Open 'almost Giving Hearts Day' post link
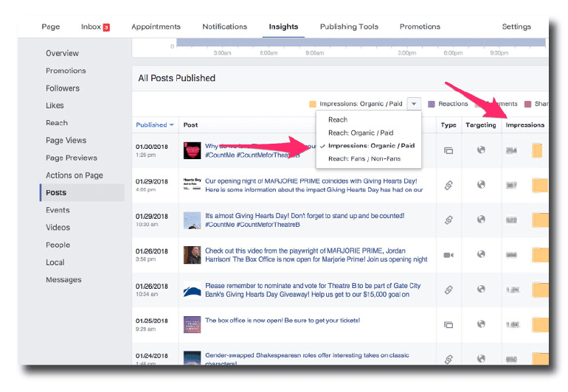This screenshot has width=568, height=392. pyautogui.click(x=305, y=220)
